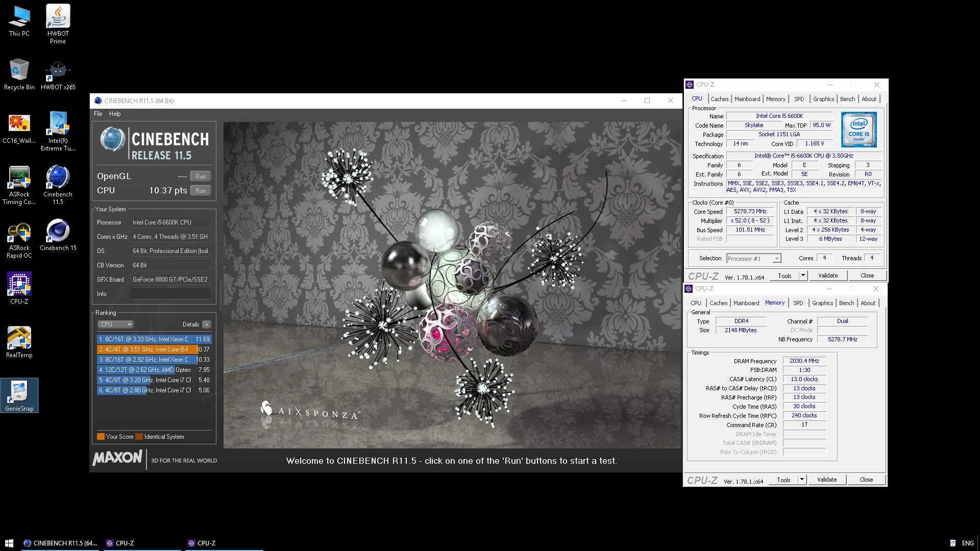Run the CPU benchmark
980x551 pixels.
point(201,191)
